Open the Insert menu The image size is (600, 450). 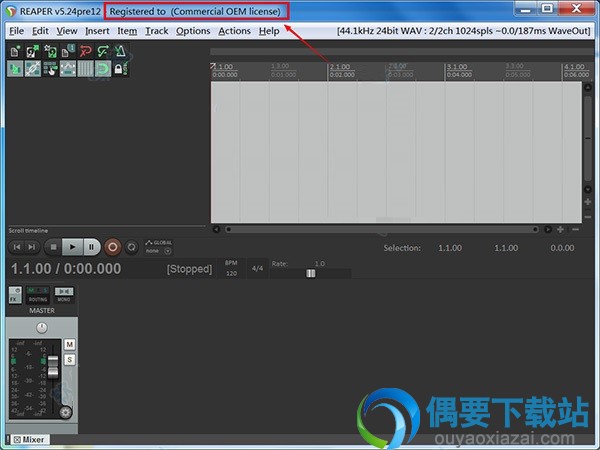pos(97,31)
